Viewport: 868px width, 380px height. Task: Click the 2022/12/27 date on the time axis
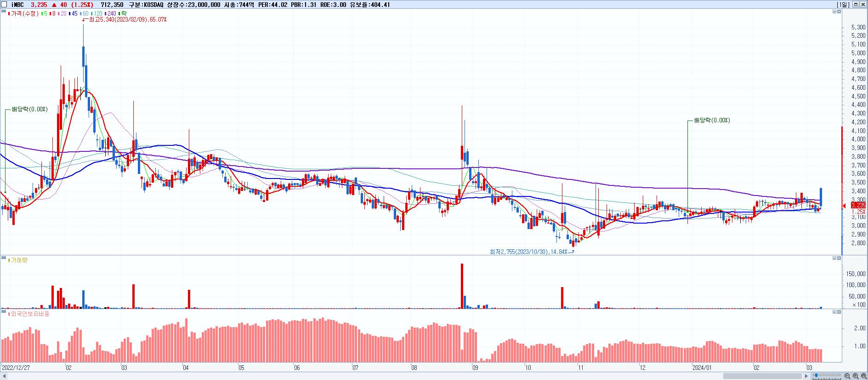pyautogui.click(x=16, y=368)
